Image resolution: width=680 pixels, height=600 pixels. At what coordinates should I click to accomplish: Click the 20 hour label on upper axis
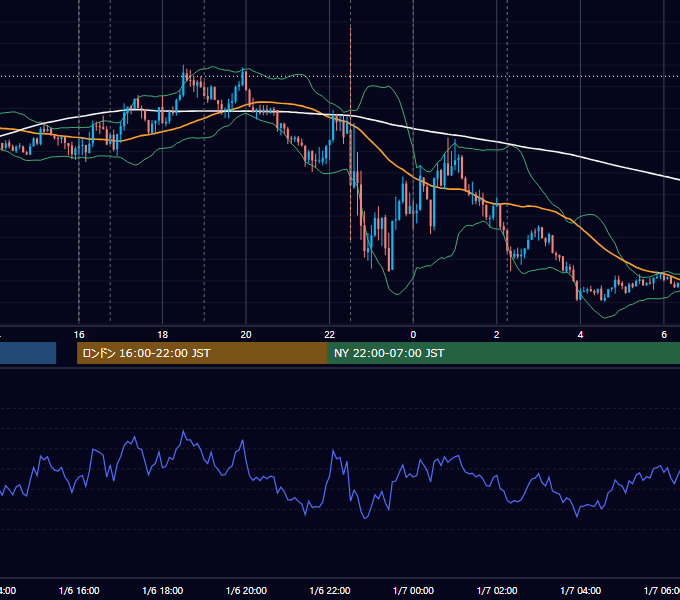[x=246, y=334]
